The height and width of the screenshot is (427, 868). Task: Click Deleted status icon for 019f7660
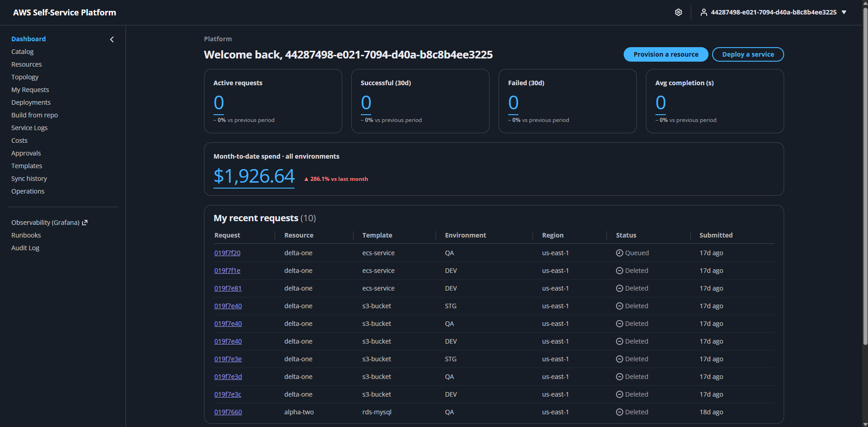tap(619, 412)
